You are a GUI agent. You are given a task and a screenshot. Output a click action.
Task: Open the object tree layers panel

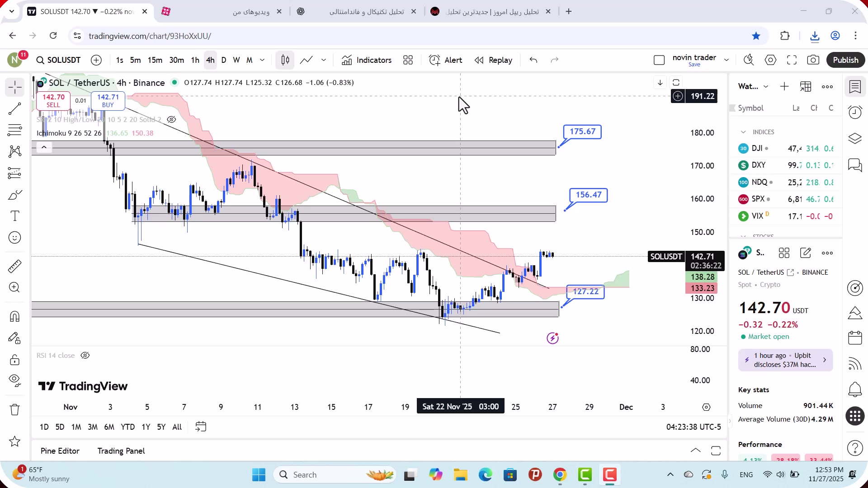click(x=855, y=138)
